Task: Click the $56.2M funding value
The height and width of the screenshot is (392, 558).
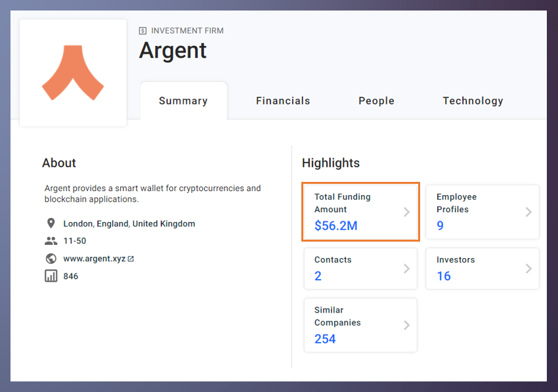Action: point(336,226)
